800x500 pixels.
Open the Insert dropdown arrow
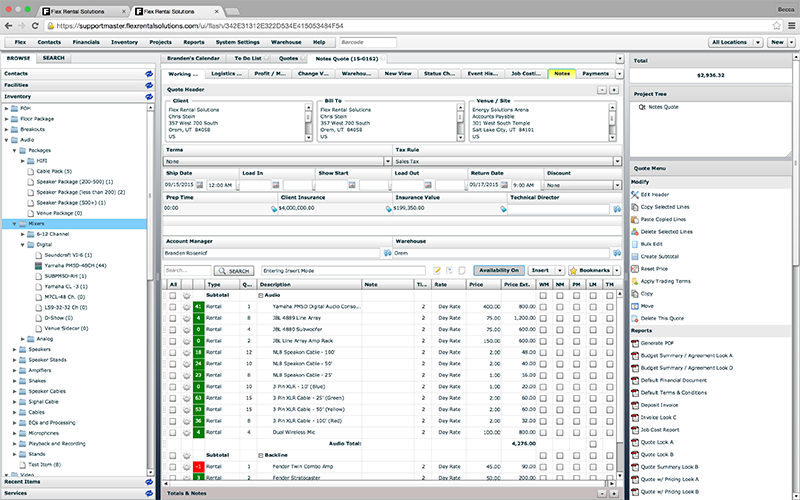[x=560, y=270]
